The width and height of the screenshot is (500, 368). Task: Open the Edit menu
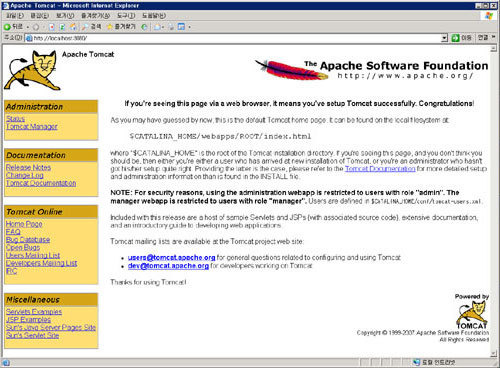click(40, 16)
